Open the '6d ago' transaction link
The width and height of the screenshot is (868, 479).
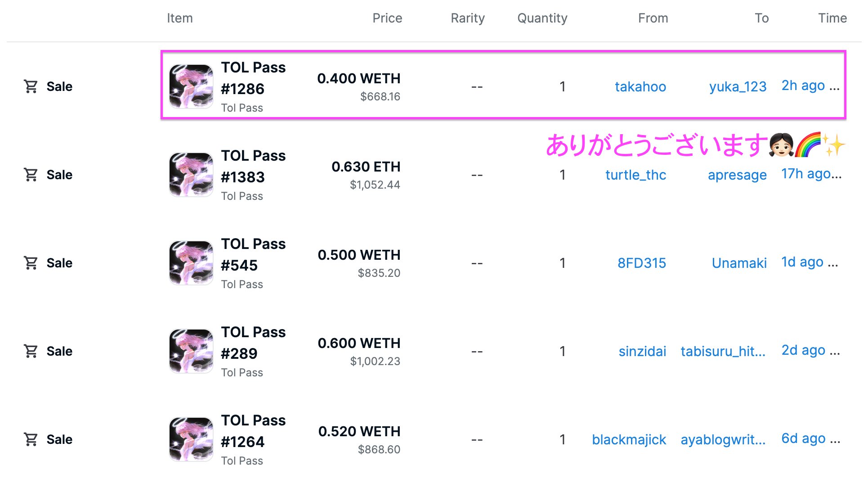click(810, 438)
